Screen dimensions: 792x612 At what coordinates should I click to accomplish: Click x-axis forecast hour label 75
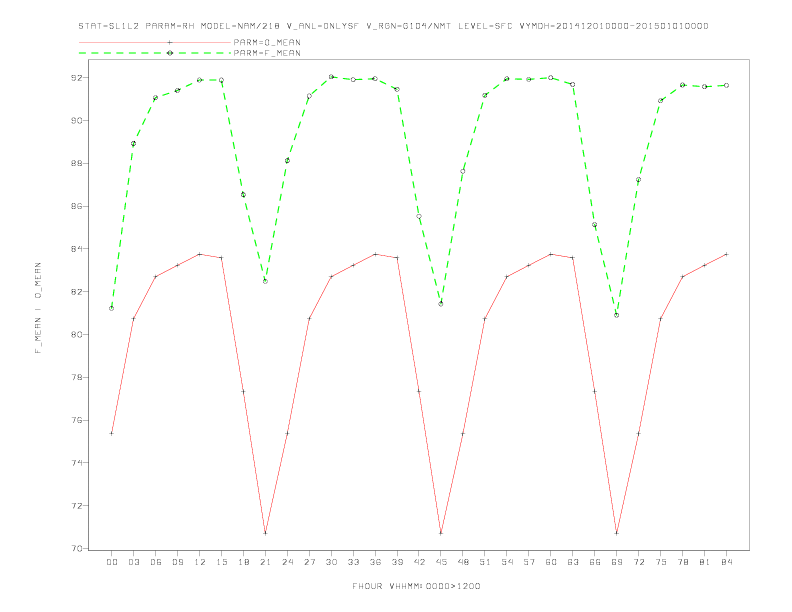(661, 562)
